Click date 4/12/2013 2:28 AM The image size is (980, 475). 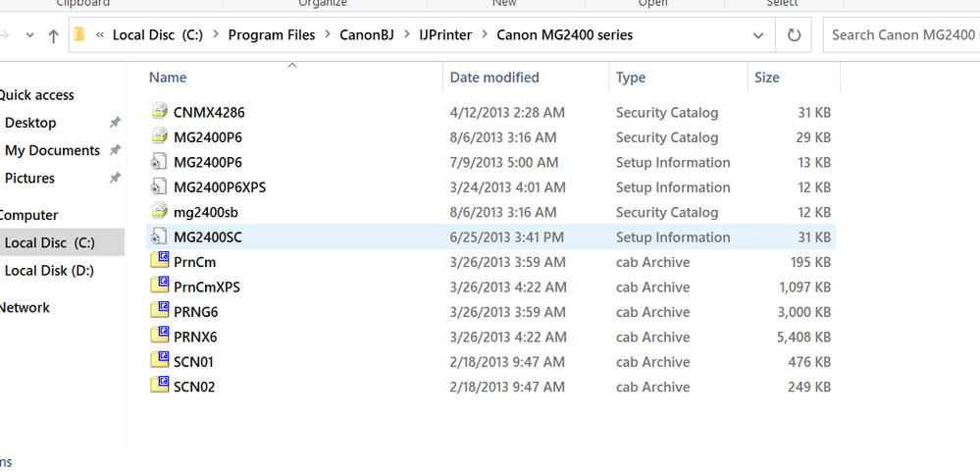coord(507,113)
